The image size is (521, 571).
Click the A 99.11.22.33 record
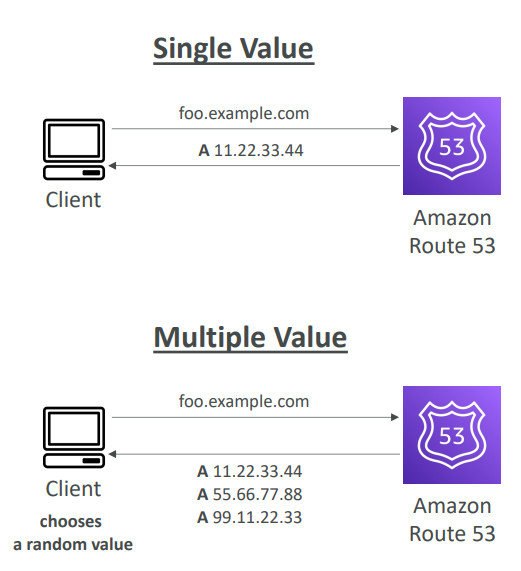(249, 517)
